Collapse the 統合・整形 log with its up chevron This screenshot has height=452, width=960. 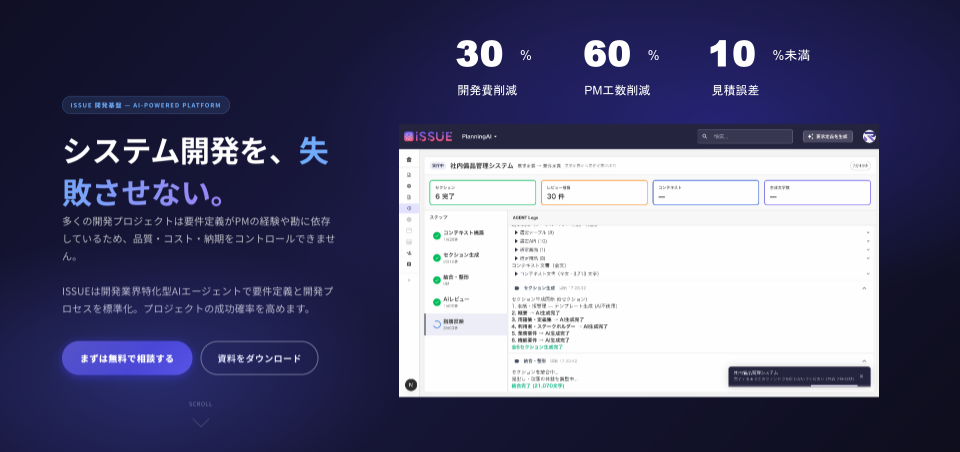[864, 361]
